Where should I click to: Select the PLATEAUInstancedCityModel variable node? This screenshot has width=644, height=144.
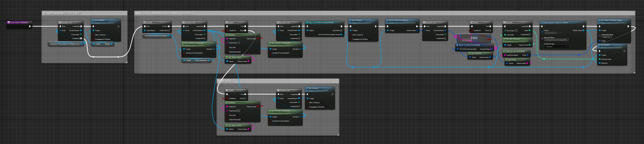157,36
